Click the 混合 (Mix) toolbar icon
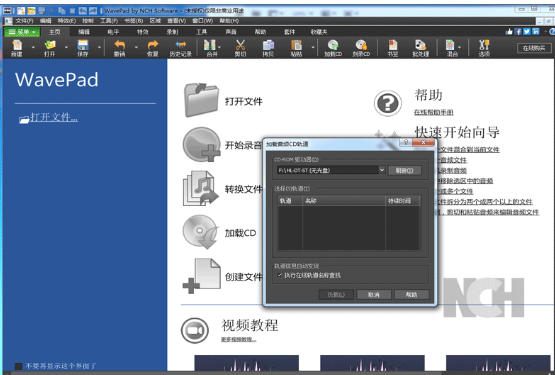Screen dimensions: 555x375 pyautogui.click(x=450, y=48)
